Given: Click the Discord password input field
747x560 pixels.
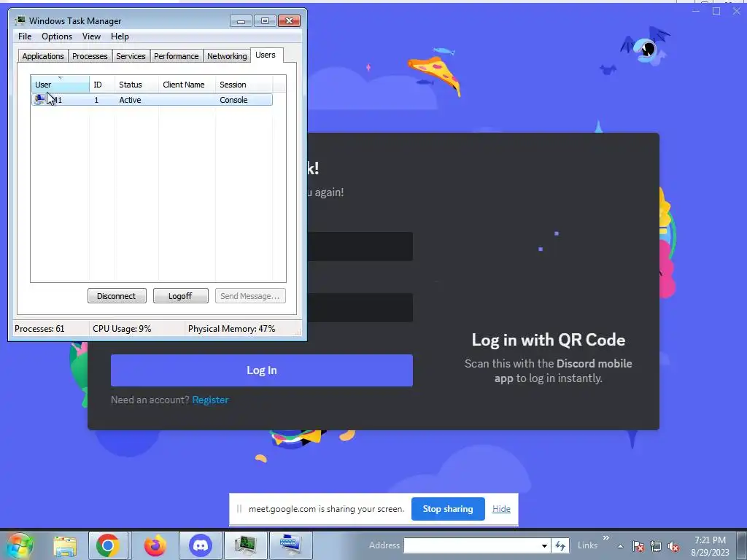Looking at the screenshot, I should (360, 307).
